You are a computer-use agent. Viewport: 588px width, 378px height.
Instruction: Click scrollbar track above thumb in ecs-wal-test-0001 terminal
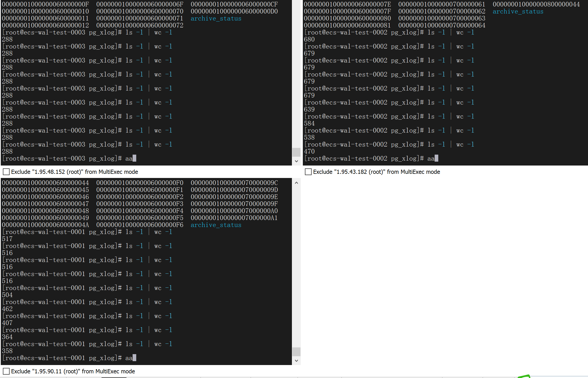pos(296,265)
